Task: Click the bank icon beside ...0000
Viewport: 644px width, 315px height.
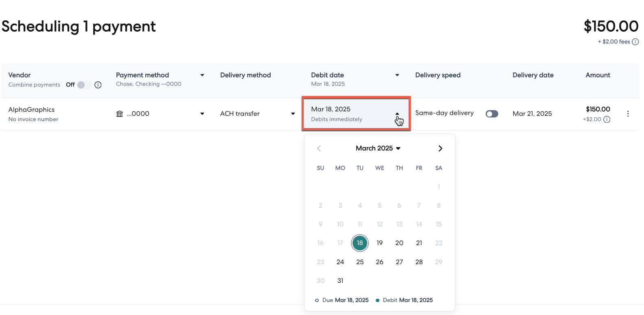Action: 119,114
